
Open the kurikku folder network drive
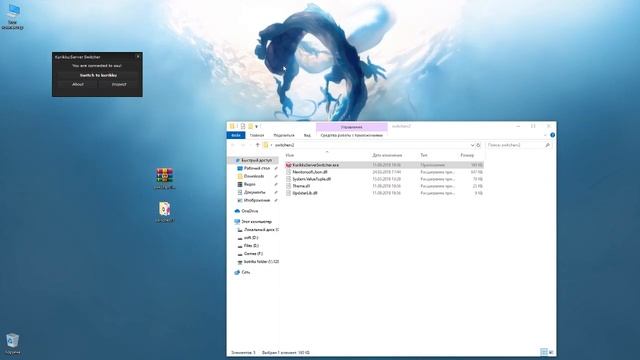pos(260,262)
